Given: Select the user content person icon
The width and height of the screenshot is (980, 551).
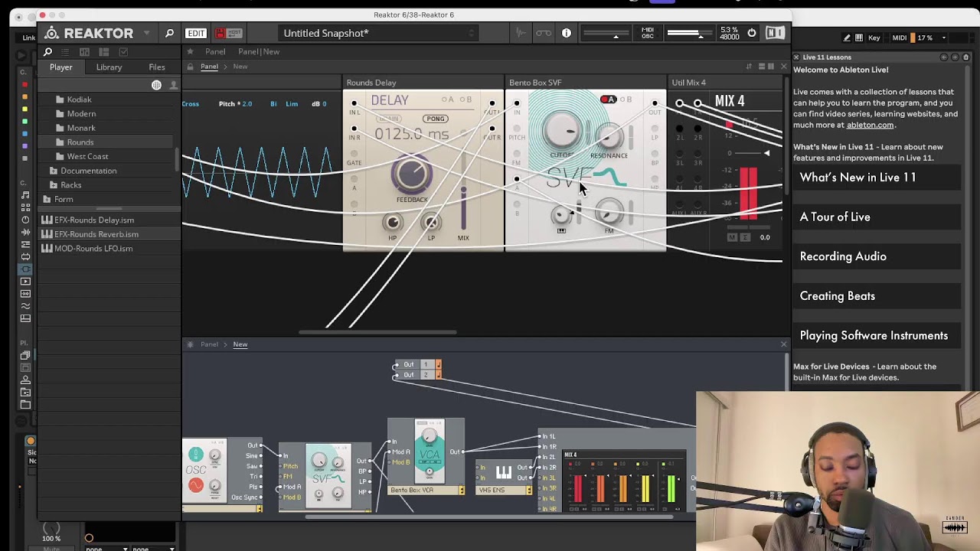Looking at the screenshot, I should (173, 85).
